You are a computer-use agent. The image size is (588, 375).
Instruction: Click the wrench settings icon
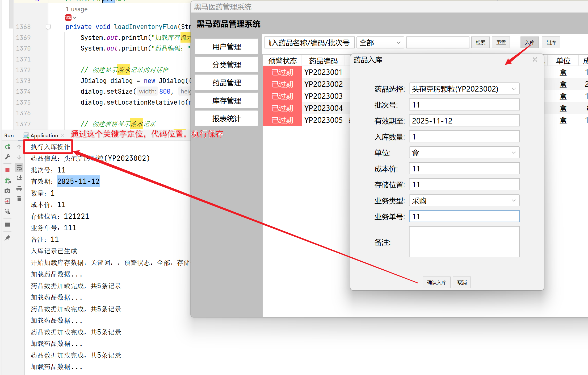pyautogui.click(x=7, y=157)
